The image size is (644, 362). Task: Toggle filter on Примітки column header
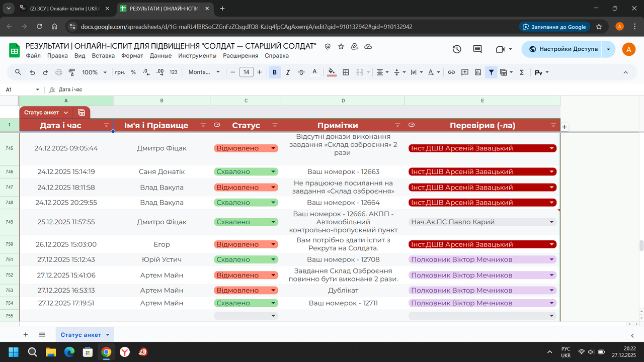pos(397,125)
